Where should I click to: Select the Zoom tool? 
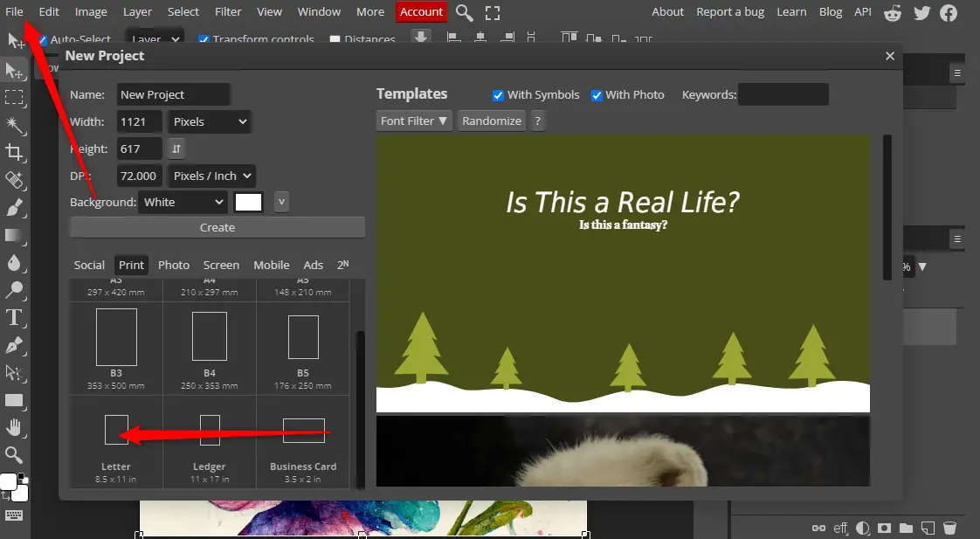[15, 455]
